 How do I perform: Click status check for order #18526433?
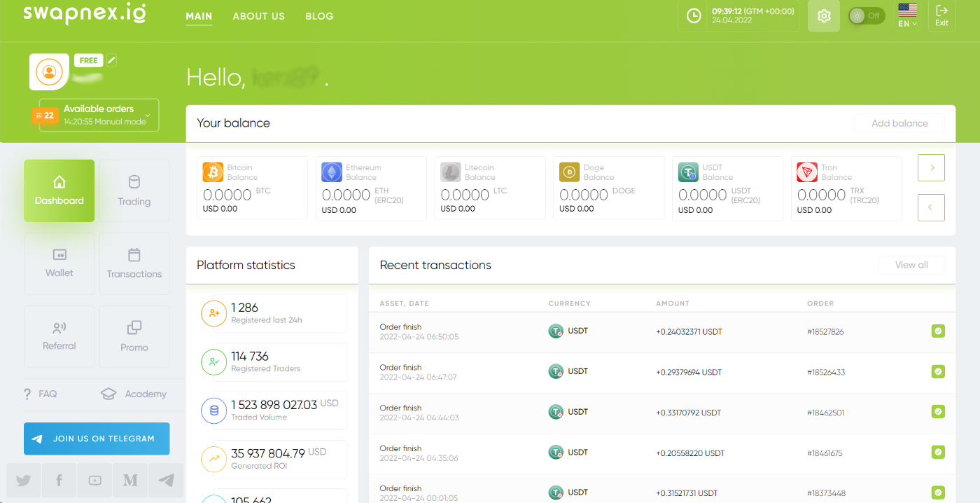(x=938, y=371)
